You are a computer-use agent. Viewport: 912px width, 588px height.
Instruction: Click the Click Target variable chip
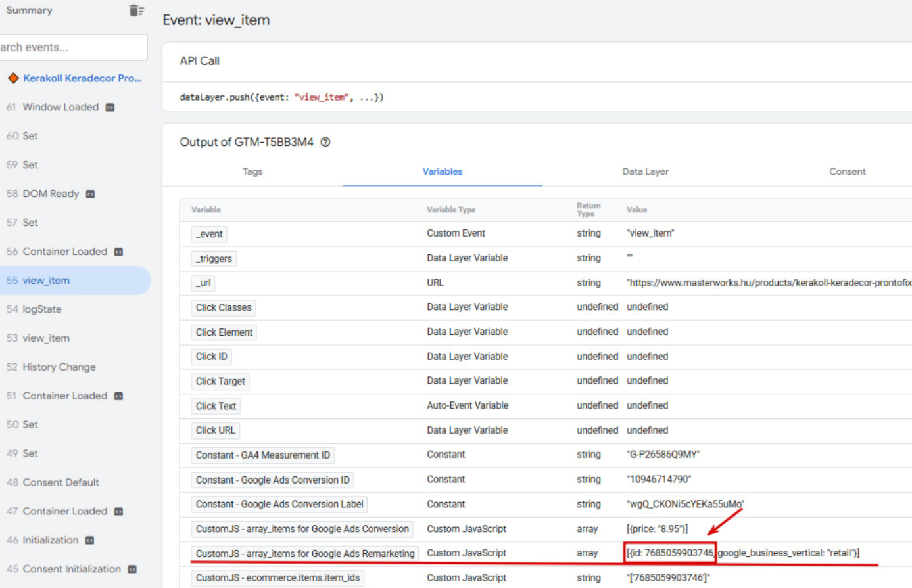(x=220, y=382)
